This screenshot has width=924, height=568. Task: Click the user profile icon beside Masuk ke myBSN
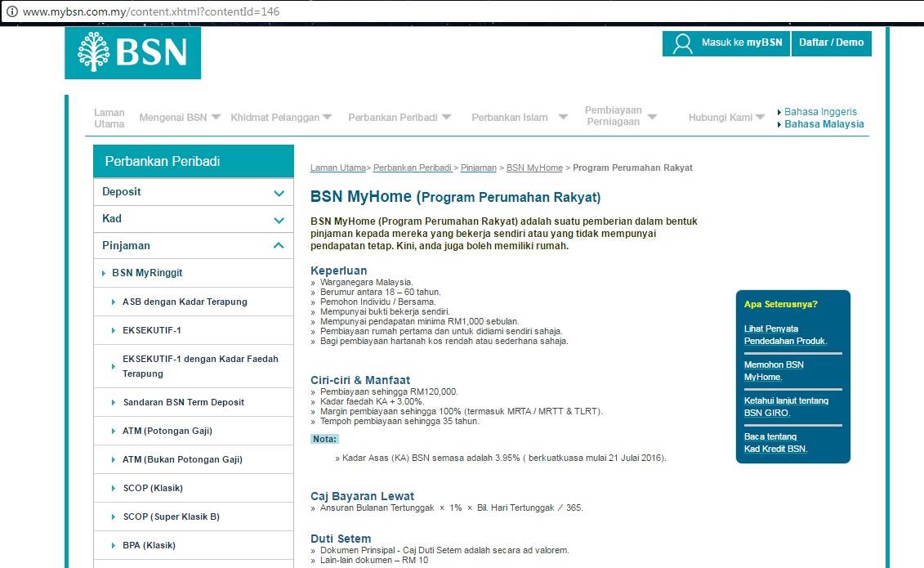click(x=682, y=43)
